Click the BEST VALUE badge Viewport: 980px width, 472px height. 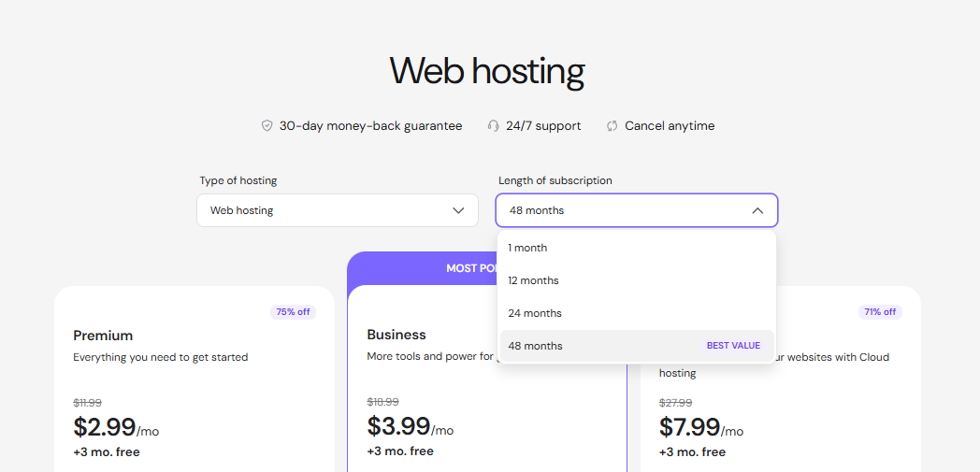(x=733, y=346)
